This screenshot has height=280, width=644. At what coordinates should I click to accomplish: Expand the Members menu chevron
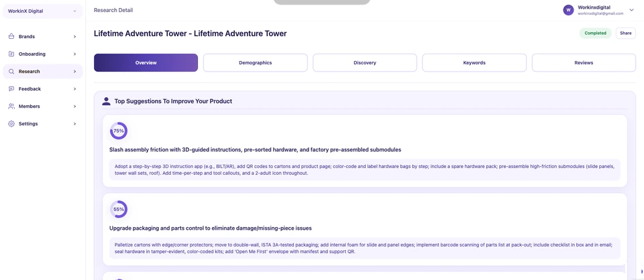(74, 107)
